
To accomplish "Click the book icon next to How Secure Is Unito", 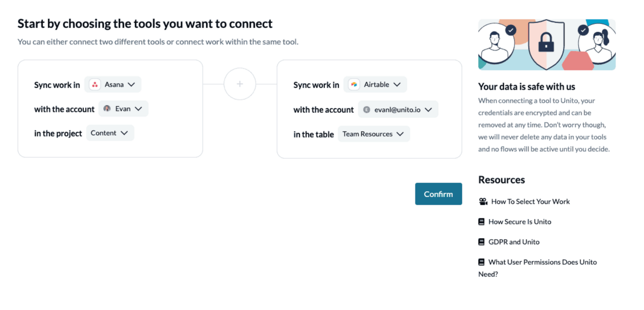I will click(x=481, y=222).
